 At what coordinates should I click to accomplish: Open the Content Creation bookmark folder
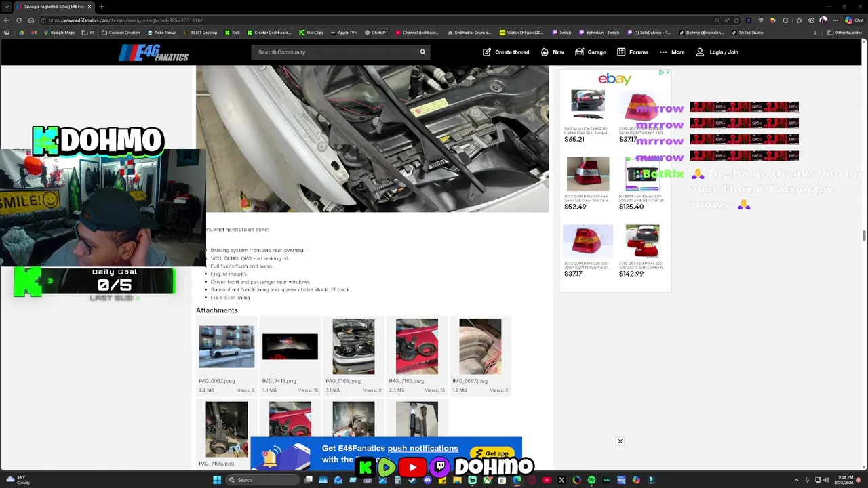pyautogui.click(x=121, y=33)
